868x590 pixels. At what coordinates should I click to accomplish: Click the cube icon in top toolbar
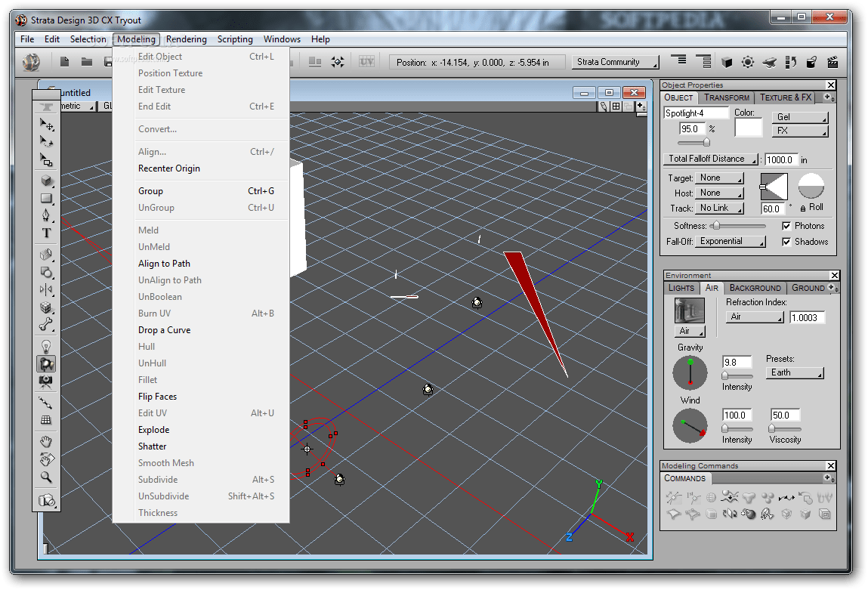[727, 62]
